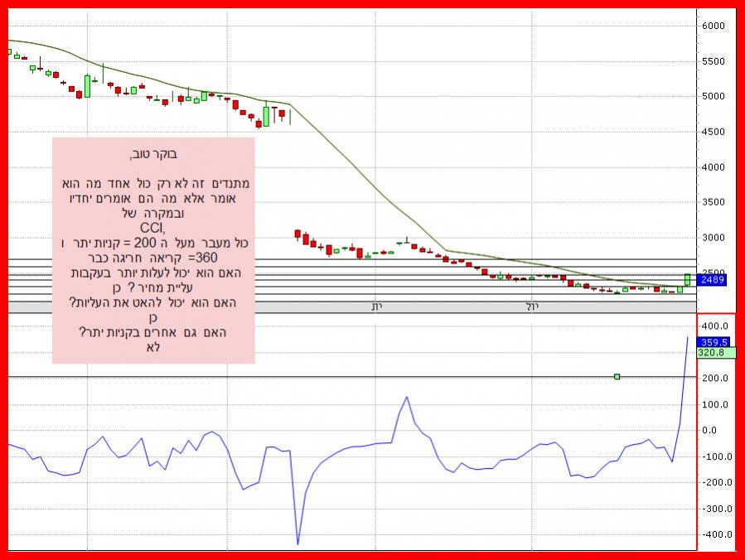Select the tall green candle at chart's right edge
Viewport: 745px width, 560px height.
687,281
